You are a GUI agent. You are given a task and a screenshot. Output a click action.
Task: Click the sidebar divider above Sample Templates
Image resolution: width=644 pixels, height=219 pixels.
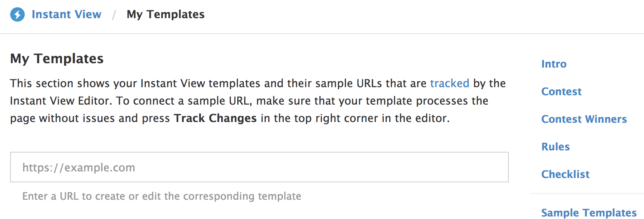tap(587, 194)
